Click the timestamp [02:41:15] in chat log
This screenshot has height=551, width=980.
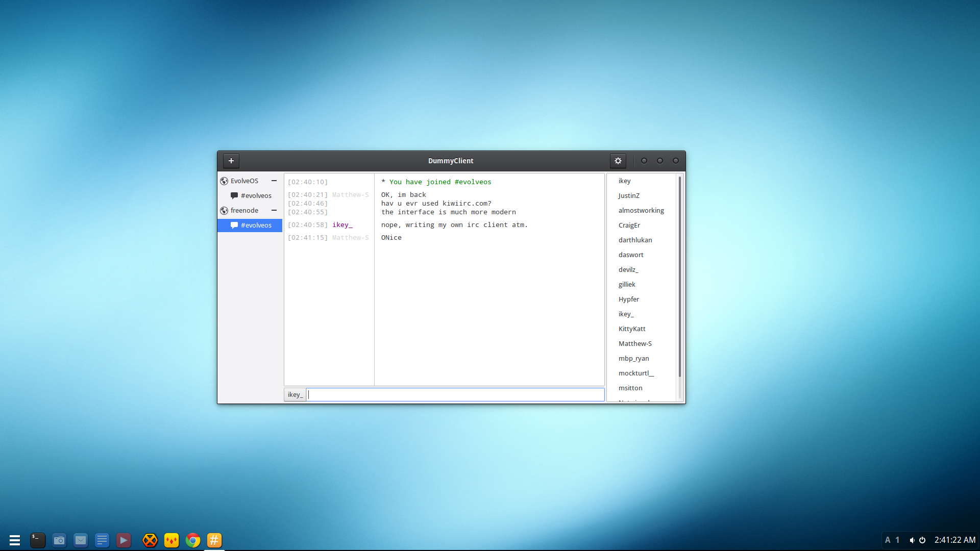point(308,238)
